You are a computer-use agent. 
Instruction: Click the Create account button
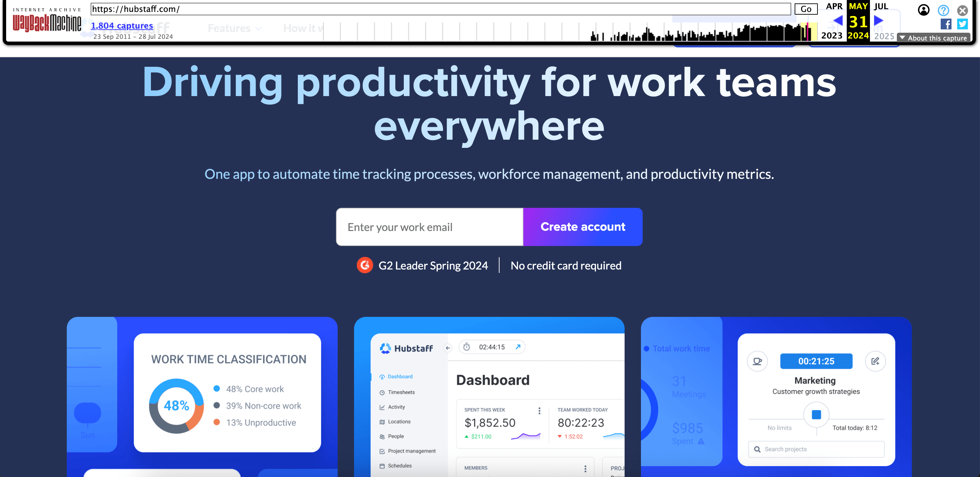tap(583, 226)
